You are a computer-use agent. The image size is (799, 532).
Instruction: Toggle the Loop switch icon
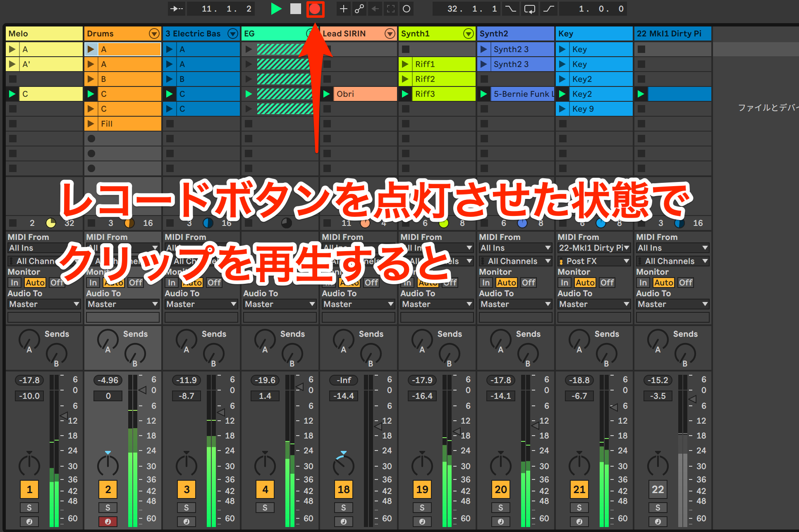pyautogui.click(x=529, y=9)
